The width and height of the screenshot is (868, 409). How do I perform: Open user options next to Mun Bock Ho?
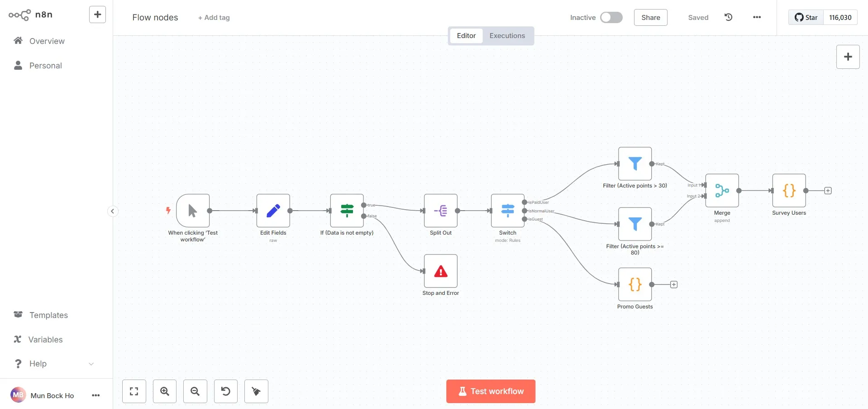[95, 395]
